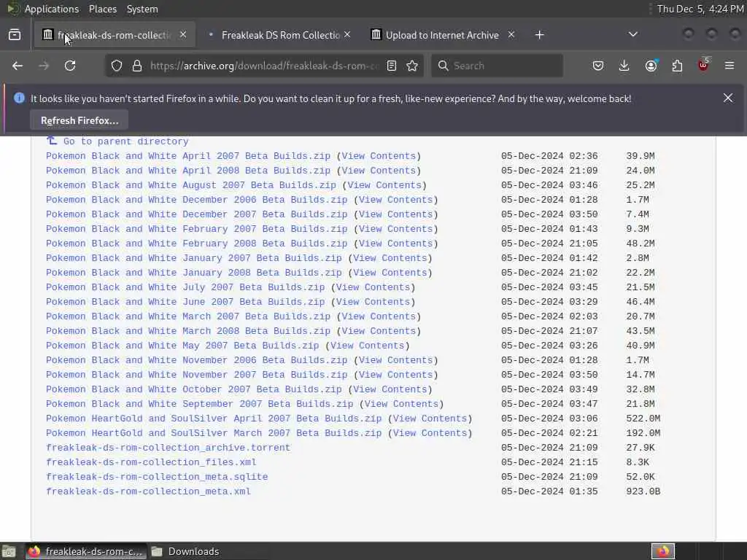The height and width of the screenshot is (560, 747).
Task: Download August 2007 Black and White Beta Builds.zip
Action: coord(191,185)
